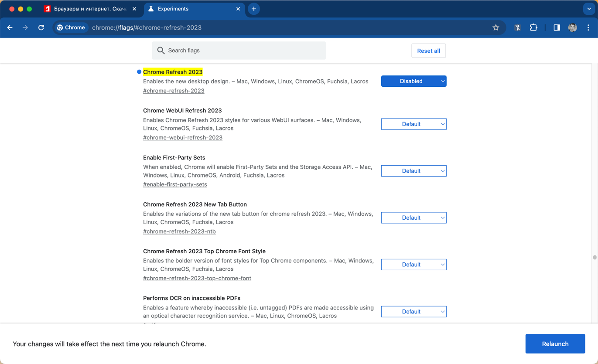The height and width of the screenshot is (364, 598).
Task: Click the flask icon on Experiments tab
Action: [151, 9]
